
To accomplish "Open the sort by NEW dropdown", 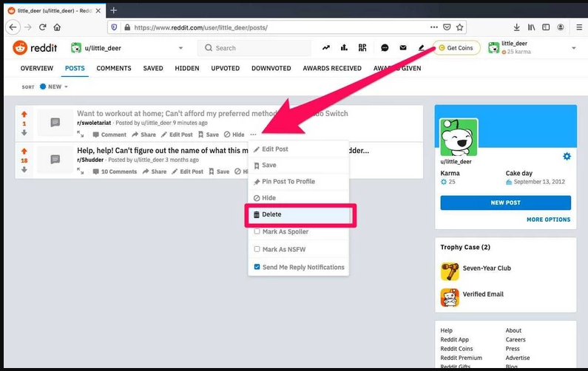I will (x=54, y=86).
